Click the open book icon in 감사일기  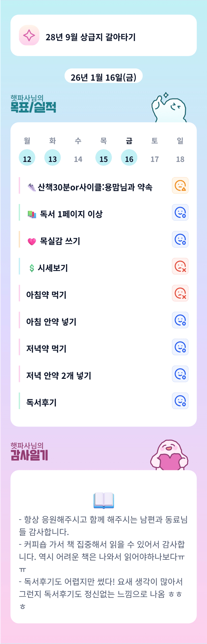(104, 501)
